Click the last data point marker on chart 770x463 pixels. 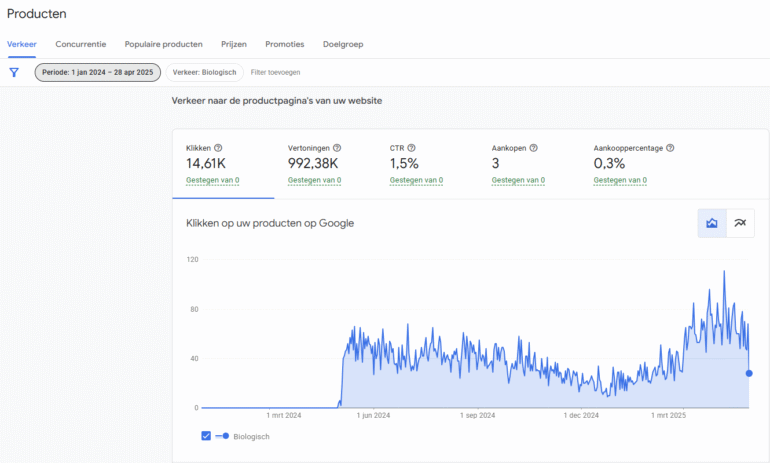pyautogui.click(x=749, y=374)
